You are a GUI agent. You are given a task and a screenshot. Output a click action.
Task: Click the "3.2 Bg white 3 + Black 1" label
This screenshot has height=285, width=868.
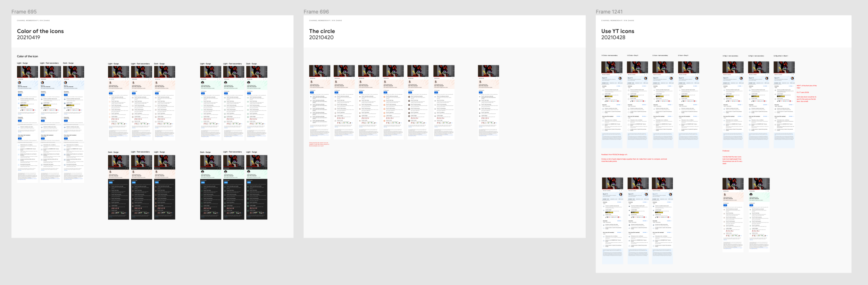[781, 56]
